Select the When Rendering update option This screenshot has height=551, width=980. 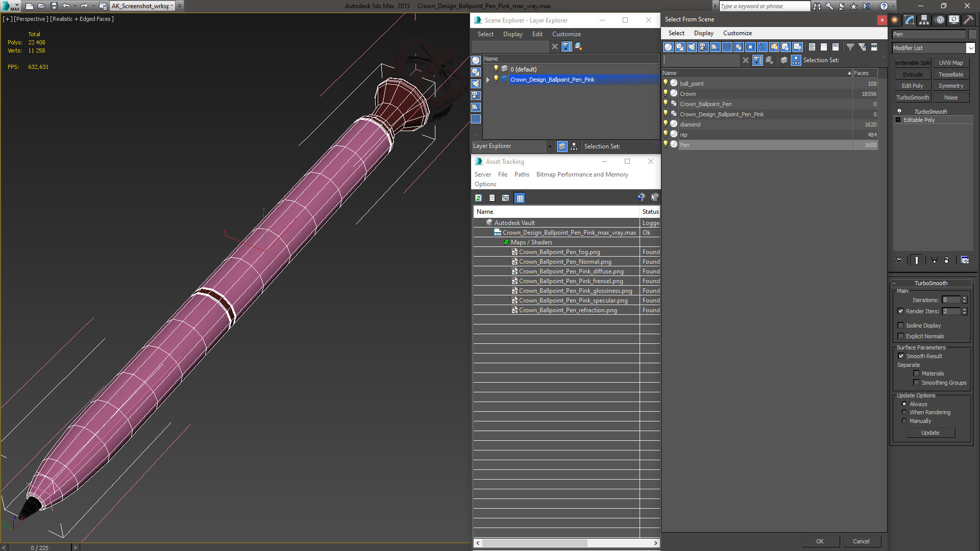904,412
